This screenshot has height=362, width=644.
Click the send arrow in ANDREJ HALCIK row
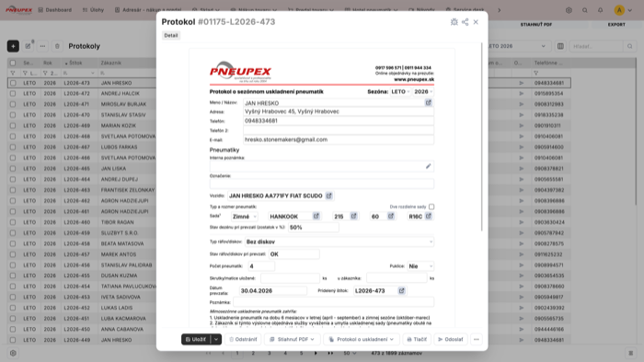tap(522, 93)
